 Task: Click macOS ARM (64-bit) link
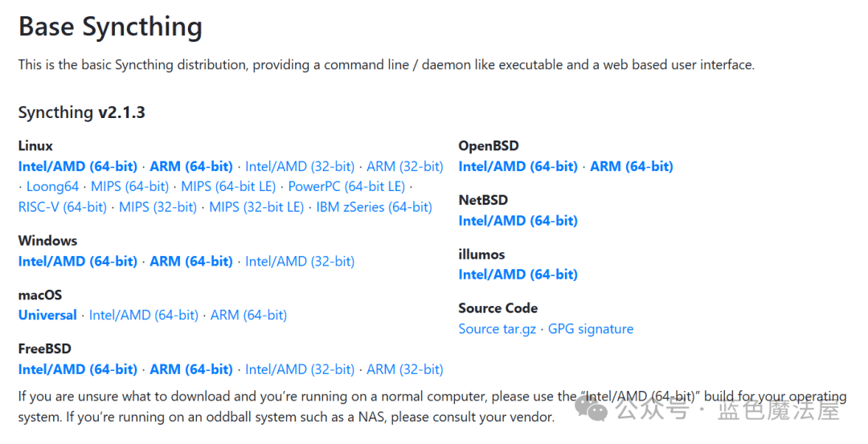point(248,316)
